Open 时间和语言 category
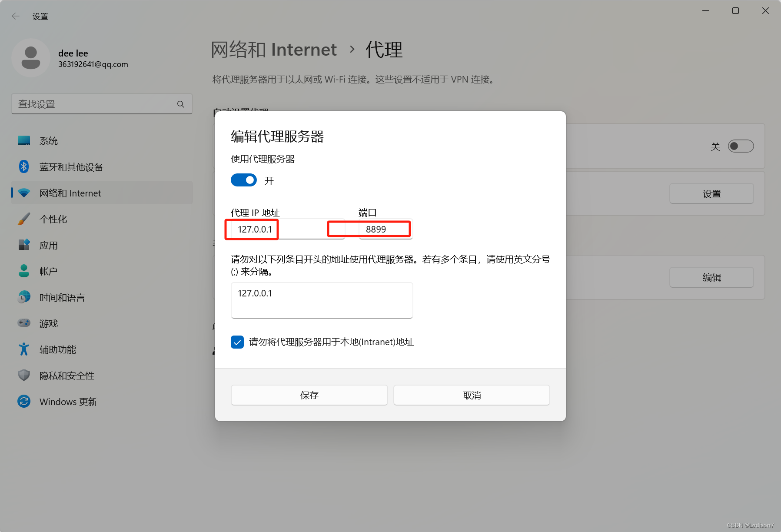The height and width of the screenshot is (532, 781). pyautogui.click(x=102, y=297)
